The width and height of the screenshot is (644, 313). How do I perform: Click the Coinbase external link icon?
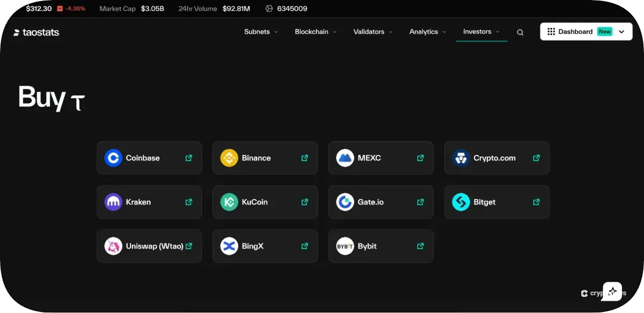(x=188, y=158)
